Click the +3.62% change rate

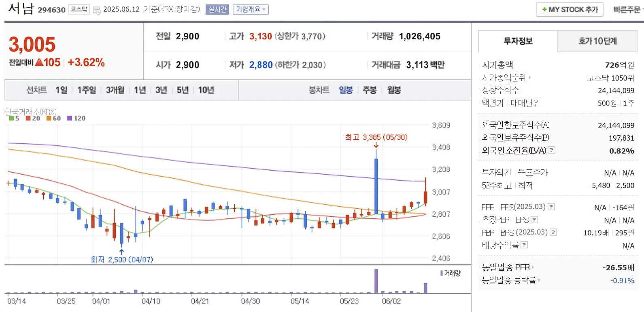click(86, 62)
